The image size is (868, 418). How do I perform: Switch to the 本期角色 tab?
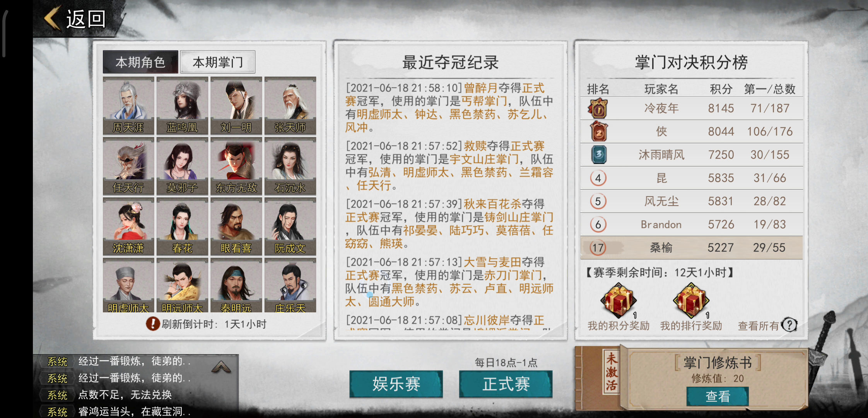point(140,62)
